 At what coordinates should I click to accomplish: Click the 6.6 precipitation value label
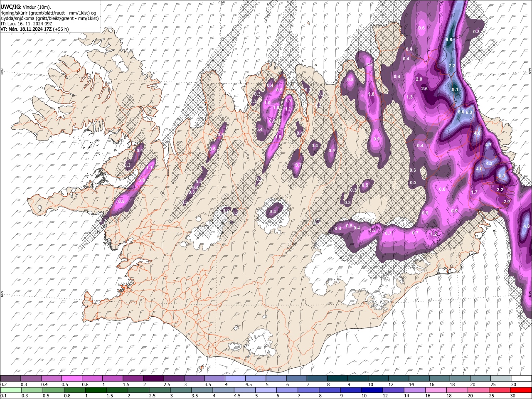(461, 112)
